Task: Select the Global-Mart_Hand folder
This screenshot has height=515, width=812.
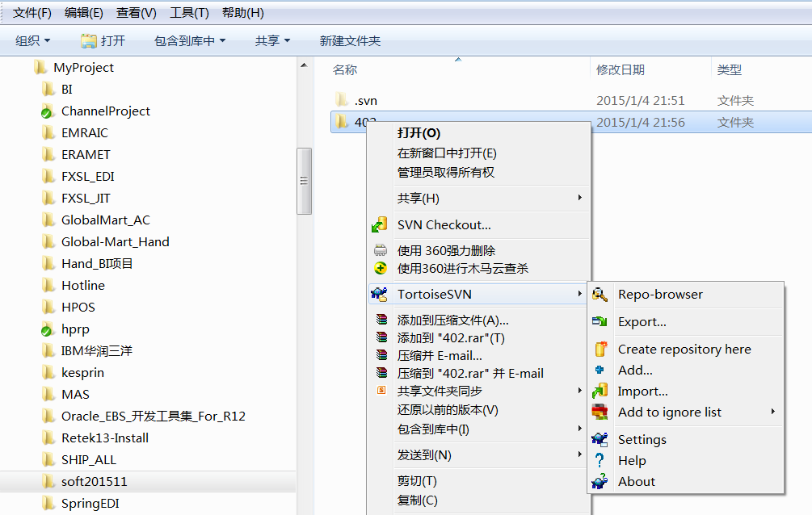Action: (115, 241)
